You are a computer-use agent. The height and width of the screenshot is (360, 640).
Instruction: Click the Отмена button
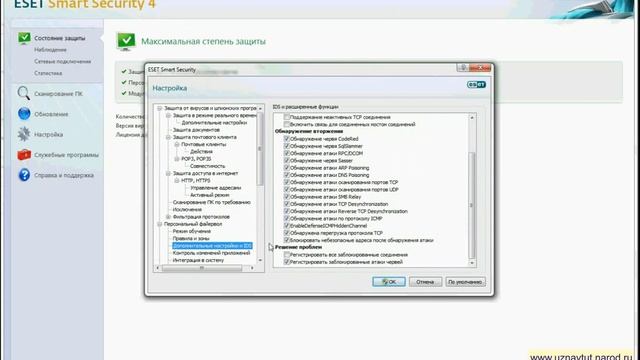point(425,282)
